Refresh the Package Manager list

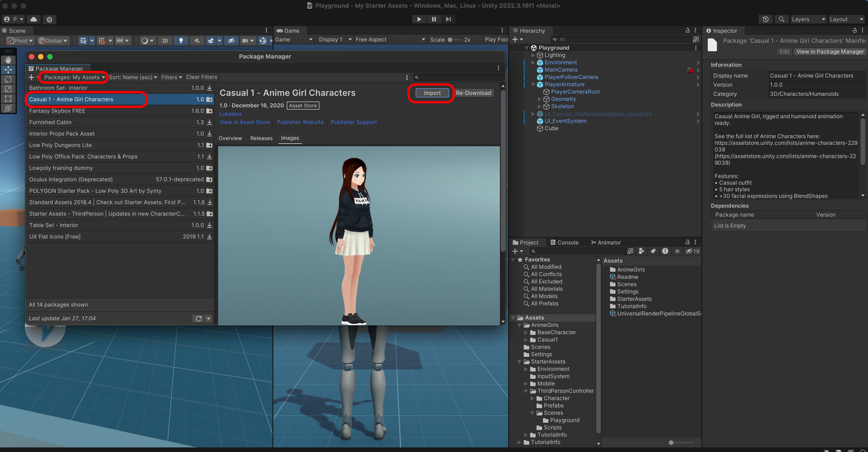(x=198, y=318)
